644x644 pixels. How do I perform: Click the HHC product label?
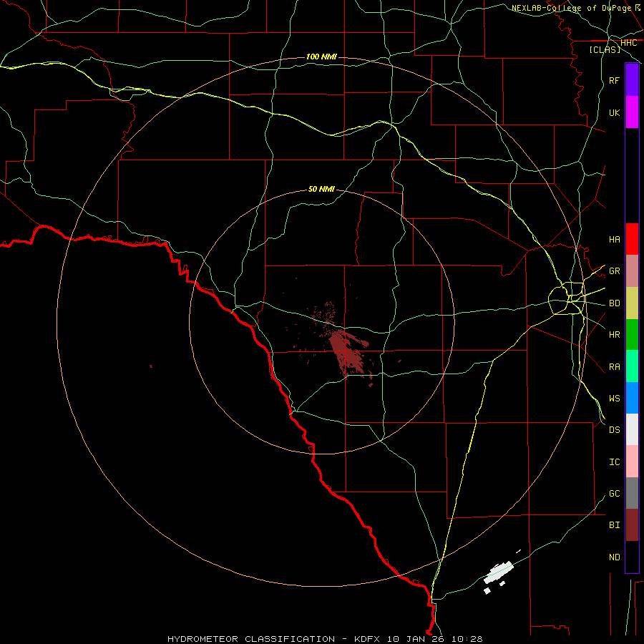coord(628,43)
